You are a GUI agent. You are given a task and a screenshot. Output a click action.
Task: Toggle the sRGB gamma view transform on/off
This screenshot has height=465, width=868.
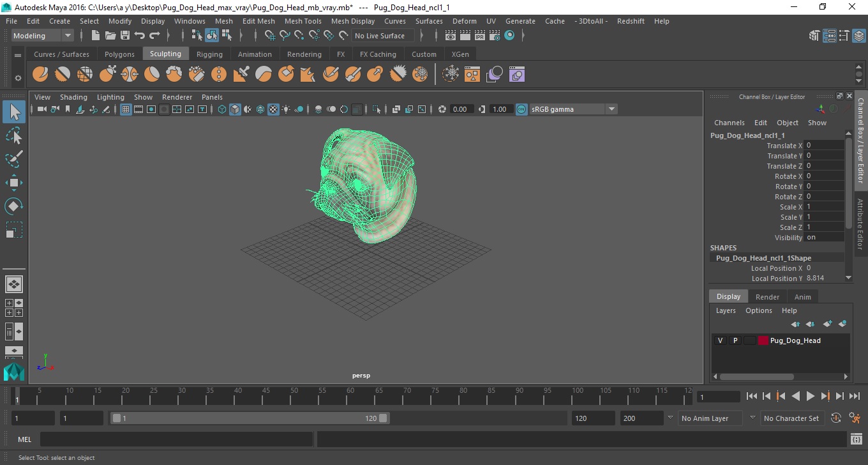tap(521, 109)
